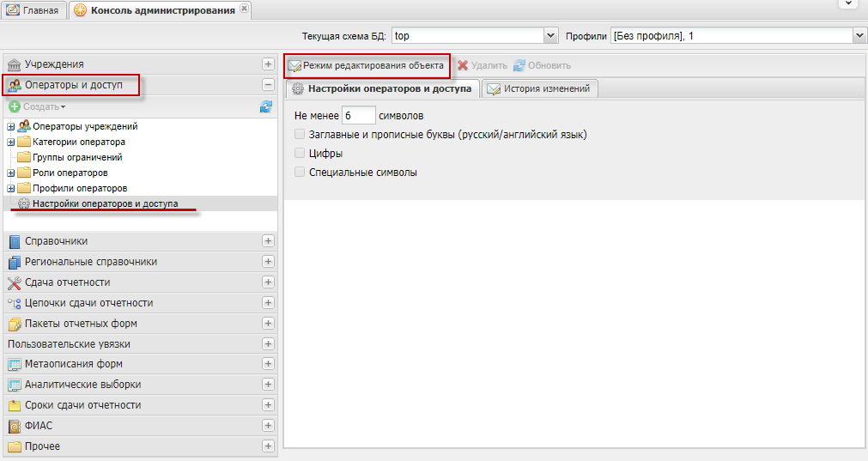This screenshot has height=461, width=868.
Task: Close the Консоль администрирования tab
Action: point(245,9)
